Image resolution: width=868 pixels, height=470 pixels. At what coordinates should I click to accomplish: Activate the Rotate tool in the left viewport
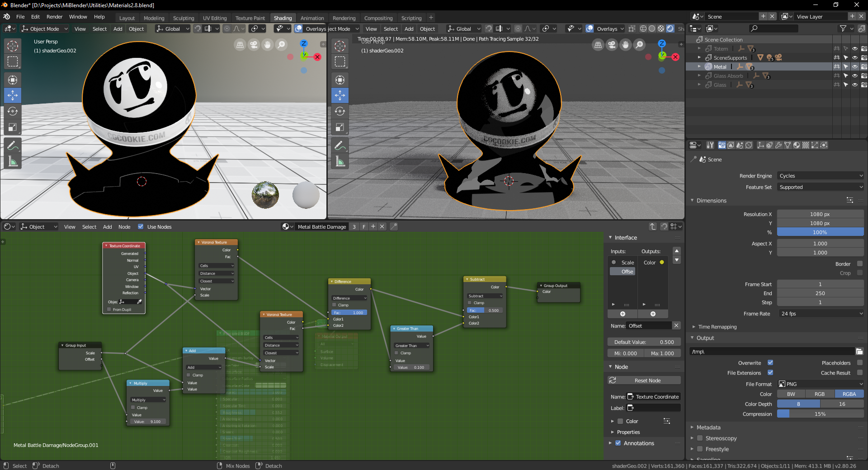13,111
